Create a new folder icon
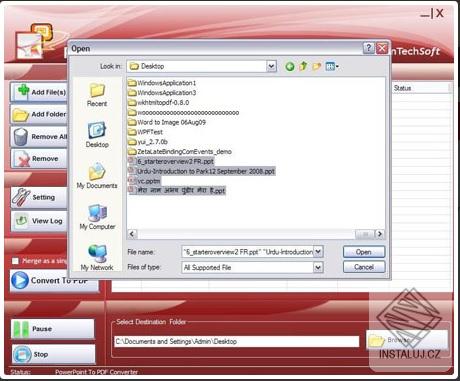This screenshot has width=460, height=381. (316, 67)
